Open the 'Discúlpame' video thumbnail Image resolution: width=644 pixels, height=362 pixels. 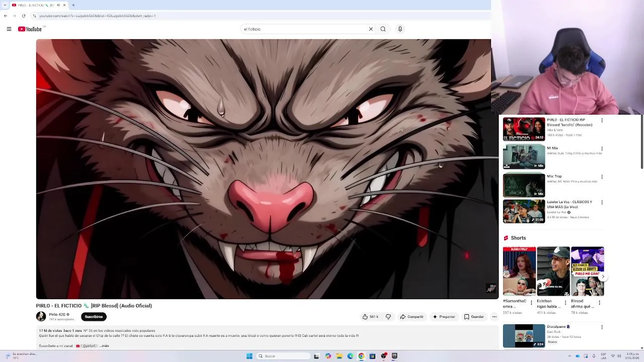(524, 336)
